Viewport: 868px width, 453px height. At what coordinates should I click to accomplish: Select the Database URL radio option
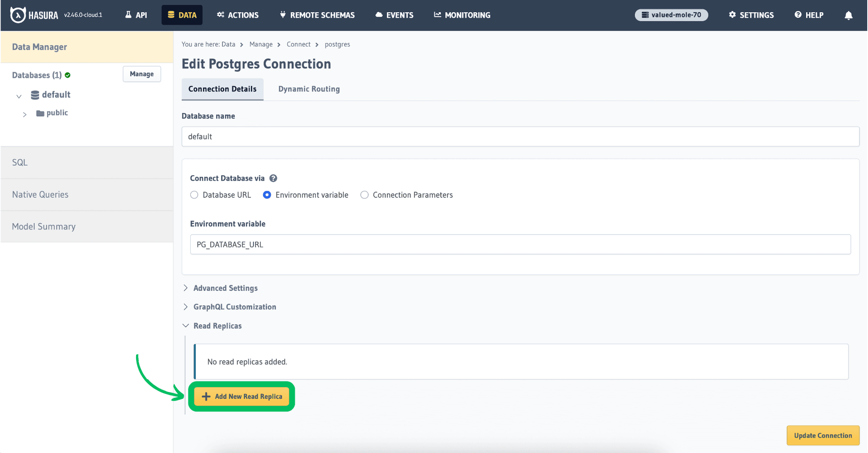coord(194,195)
